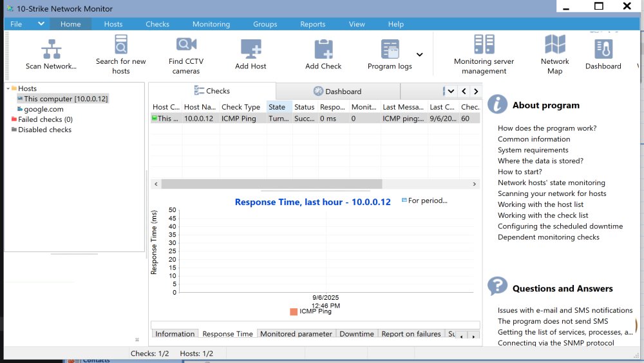Open the dropdown arrow beside File menu
Screen dimensions: 644x363
(x=41, y=24)
